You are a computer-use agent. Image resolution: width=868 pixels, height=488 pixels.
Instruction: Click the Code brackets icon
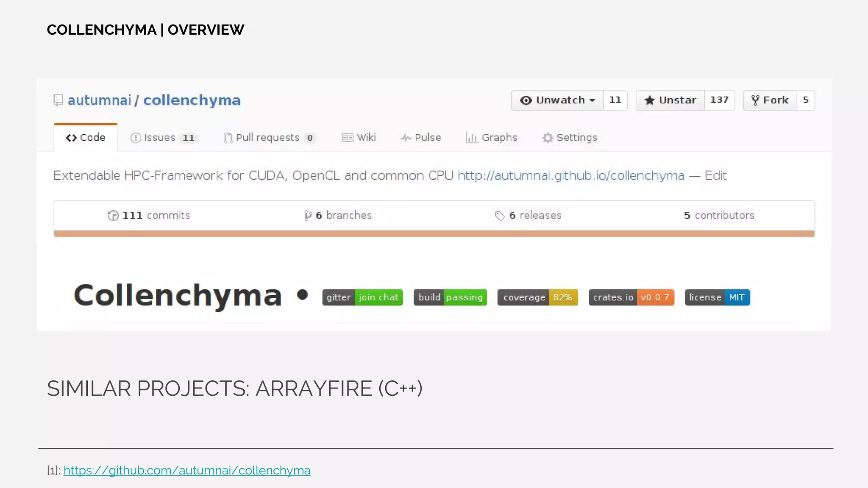(71, 138)
